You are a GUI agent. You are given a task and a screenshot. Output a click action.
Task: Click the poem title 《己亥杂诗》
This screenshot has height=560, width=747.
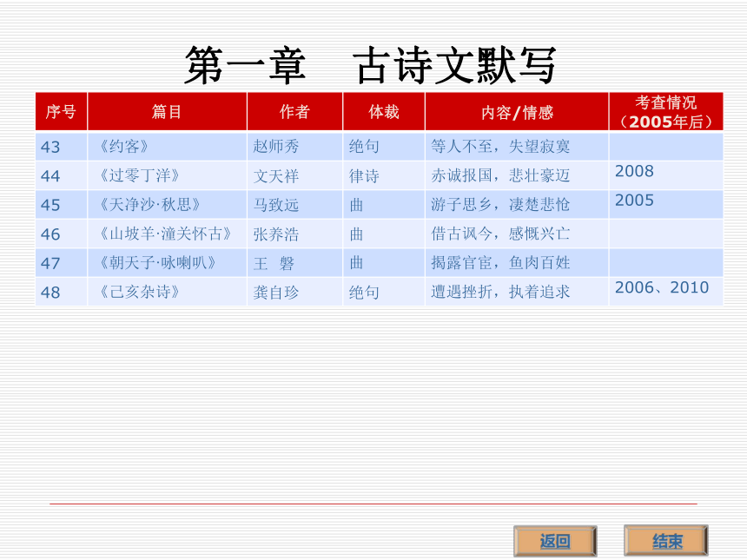coord(139,292)
